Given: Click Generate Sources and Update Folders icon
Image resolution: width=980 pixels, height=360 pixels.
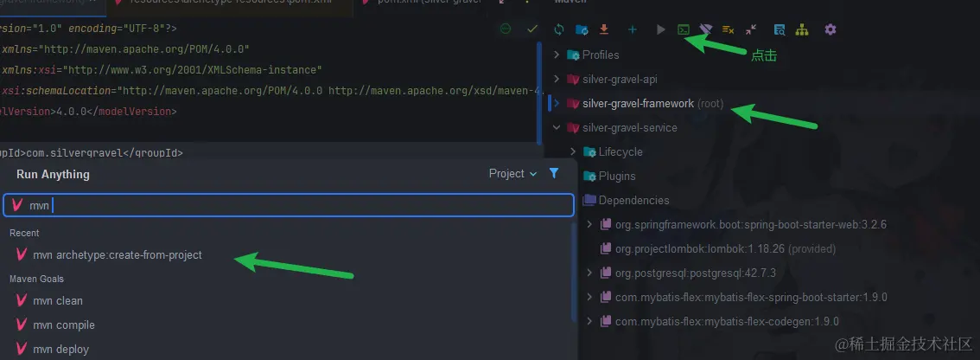Looking at the screenshot, I should pos(582,29).
